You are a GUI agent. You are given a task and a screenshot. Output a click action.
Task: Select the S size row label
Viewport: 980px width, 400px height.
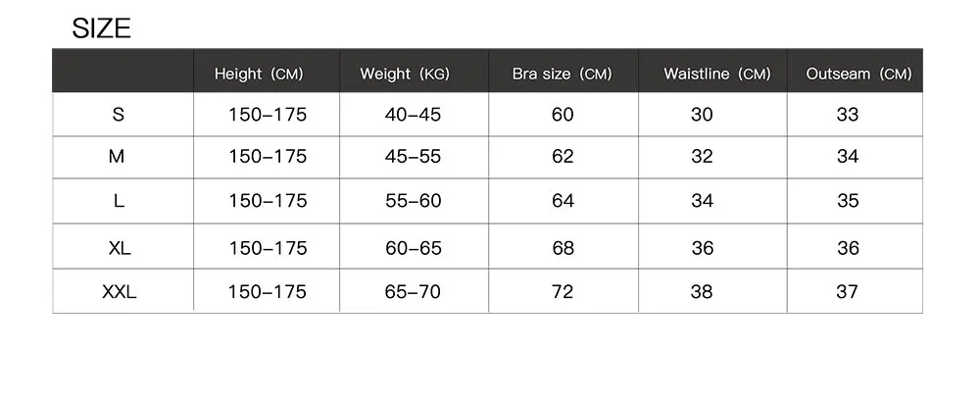(119, 115)
